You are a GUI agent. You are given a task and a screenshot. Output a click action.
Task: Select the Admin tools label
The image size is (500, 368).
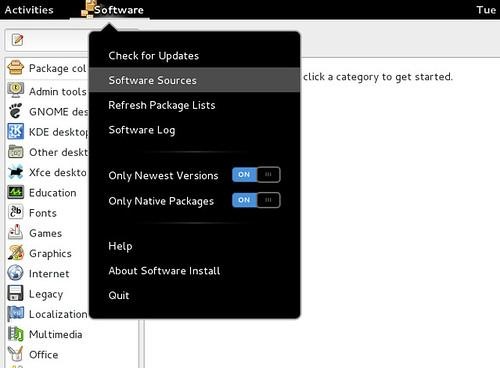pyautogui.click(x=58, y=91)
